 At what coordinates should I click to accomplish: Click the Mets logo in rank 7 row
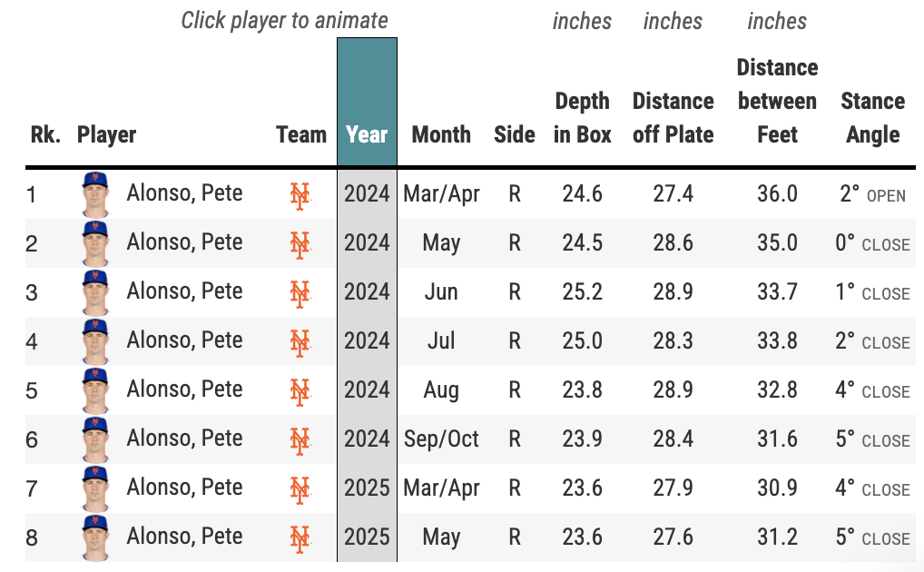tap(300, 488)
